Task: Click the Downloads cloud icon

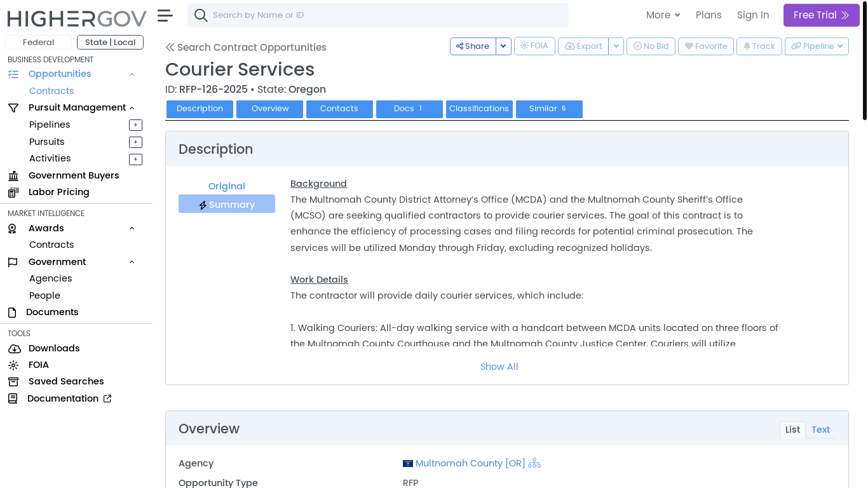Action: 14,349
